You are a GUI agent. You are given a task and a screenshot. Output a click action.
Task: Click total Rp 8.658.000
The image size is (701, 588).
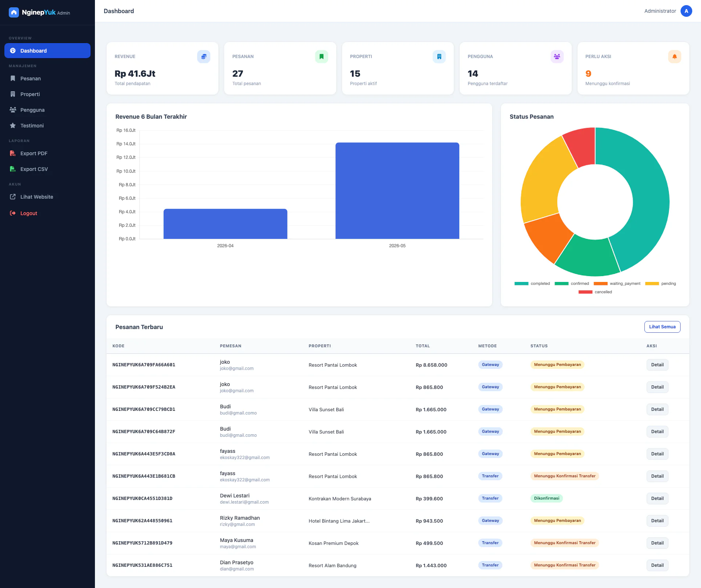pos(432,365)
